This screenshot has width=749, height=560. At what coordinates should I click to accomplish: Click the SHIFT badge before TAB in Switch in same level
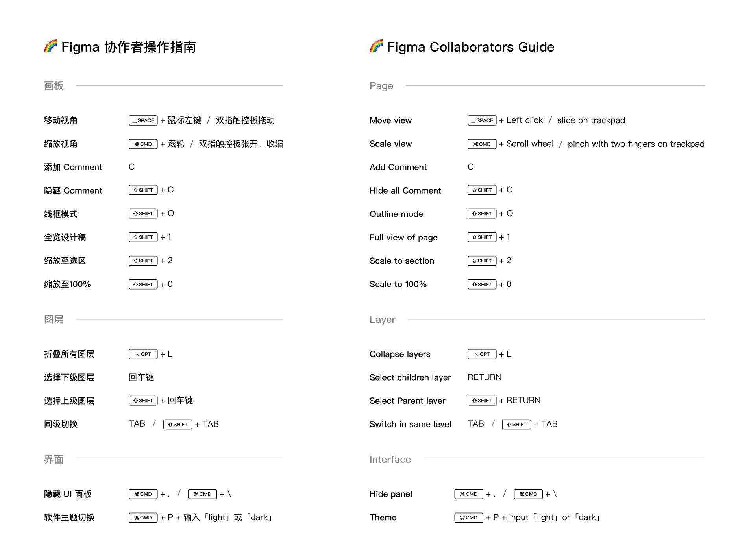[516, 425]
